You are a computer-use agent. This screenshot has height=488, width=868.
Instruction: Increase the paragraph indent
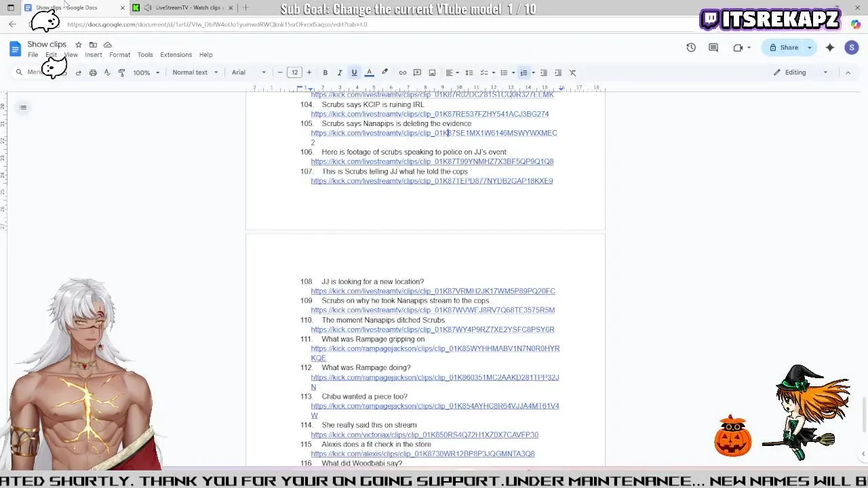[x=558, y=73]
